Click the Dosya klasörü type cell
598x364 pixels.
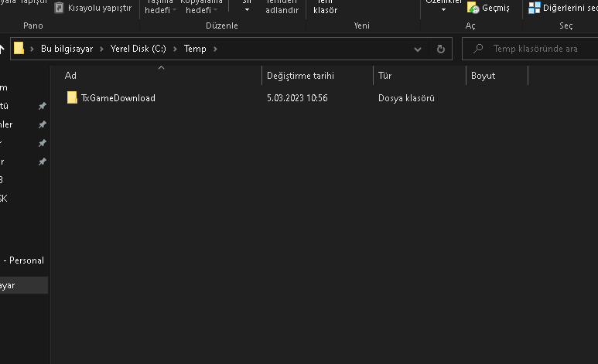(x=406, y=98)
